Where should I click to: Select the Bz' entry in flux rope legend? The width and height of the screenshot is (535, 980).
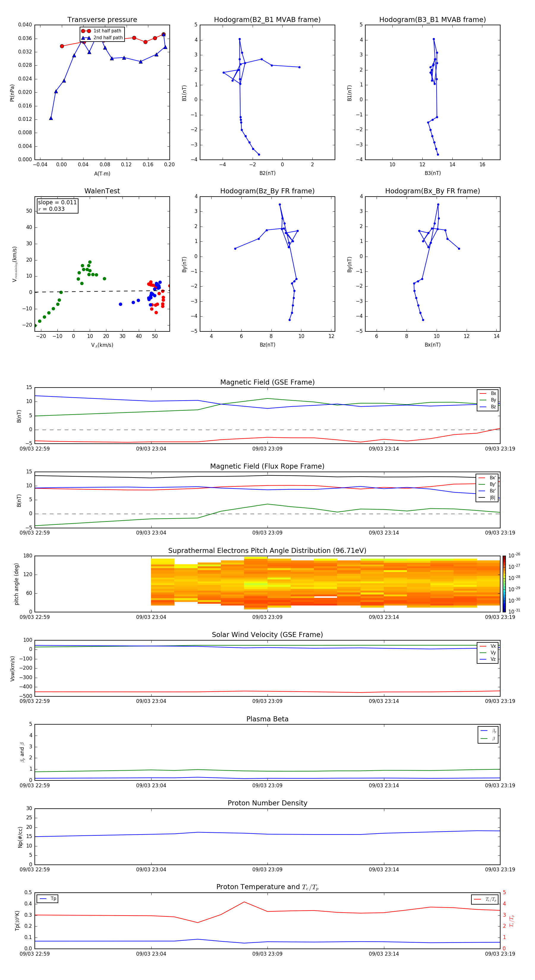click(x=487, y=491)
